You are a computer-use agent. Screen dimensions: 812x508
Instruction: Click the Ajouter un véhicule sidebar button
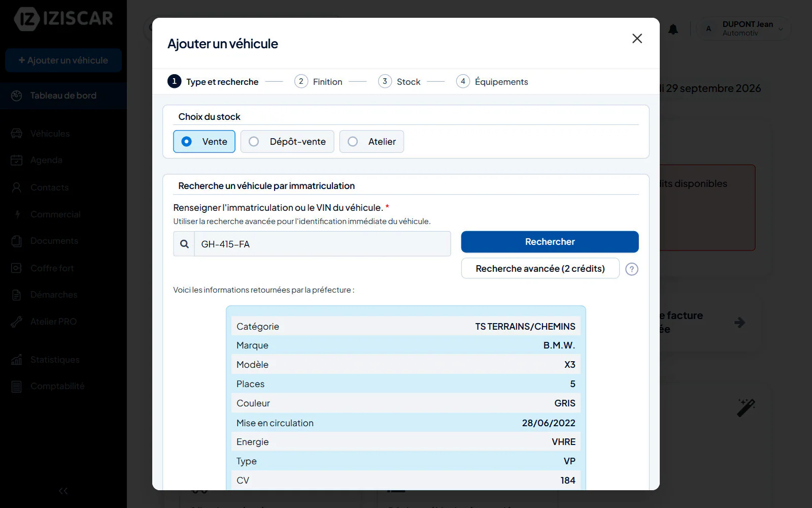pos(63,60)
